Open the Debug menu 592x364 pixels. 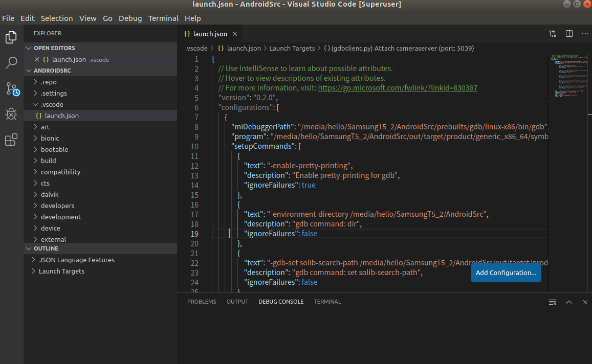[130, 18]
